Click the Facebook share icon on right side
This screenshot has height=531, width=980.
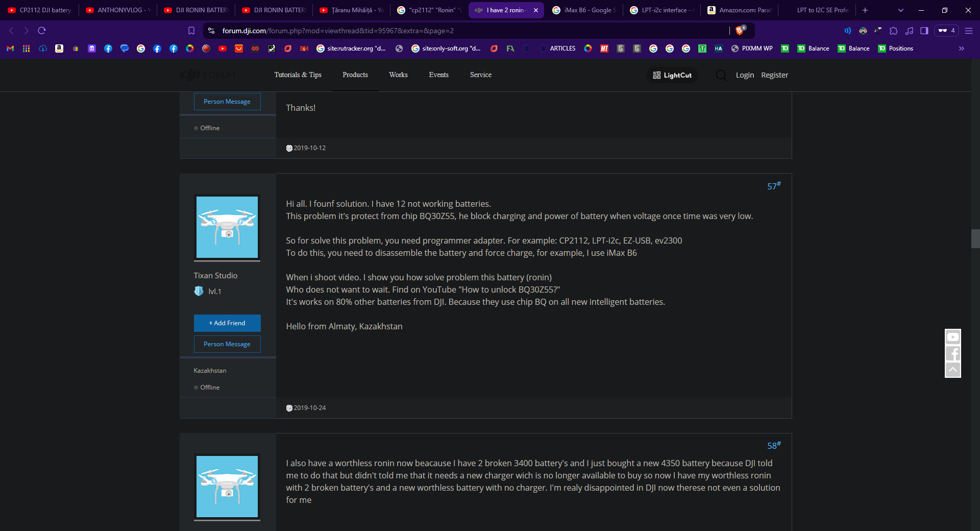pyautogui.click(x=953, y=353)
